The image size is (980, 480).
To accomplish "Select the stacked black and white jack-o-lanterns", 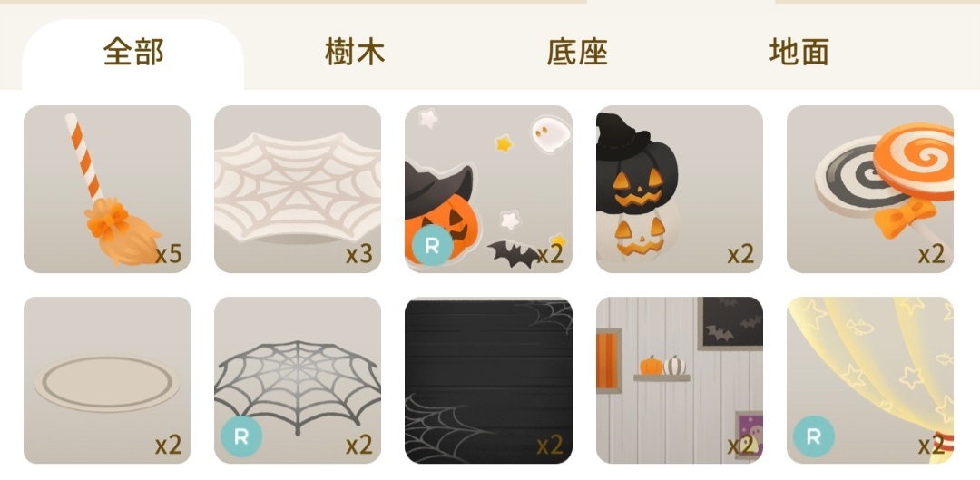I will coord(680,189).
